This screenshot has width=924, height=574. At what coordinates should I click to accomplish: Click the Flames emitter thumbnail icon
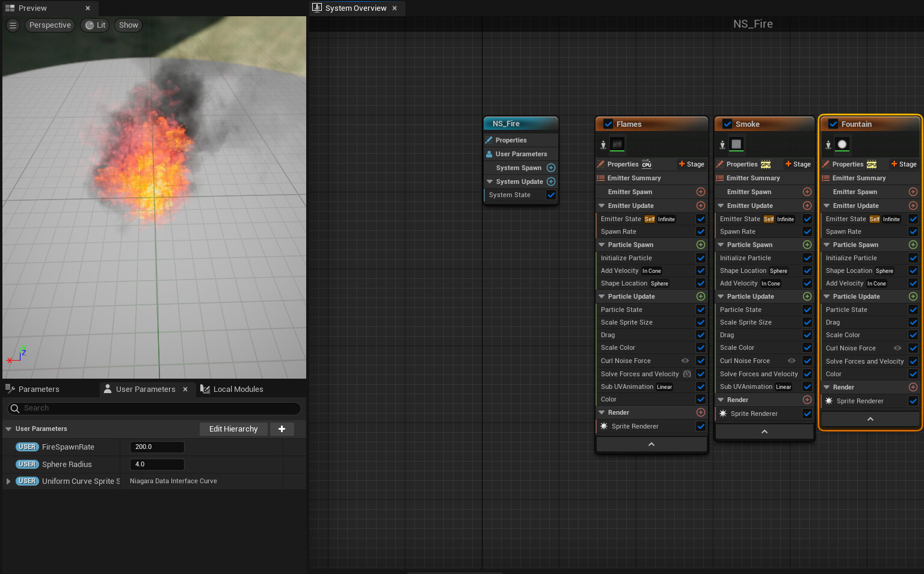click(617, 144)
